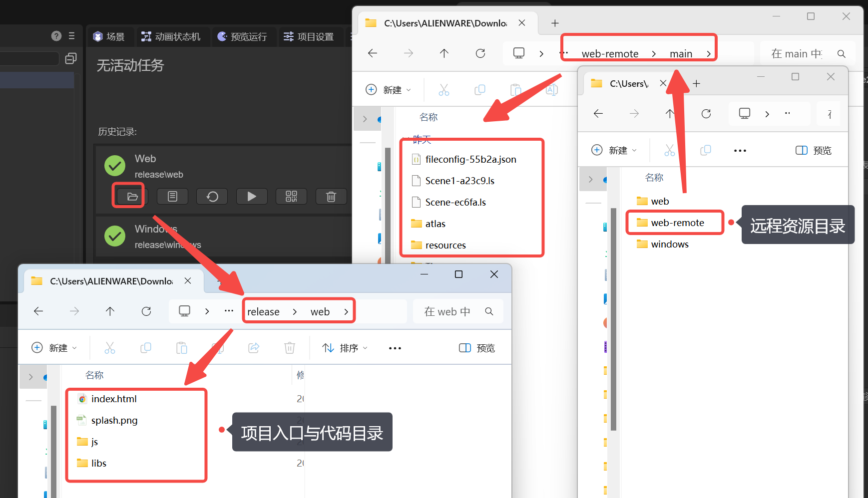Screen dimensions: 868x498
Task: Switch to the 场景 tab
Action: [x=109, y=37]
